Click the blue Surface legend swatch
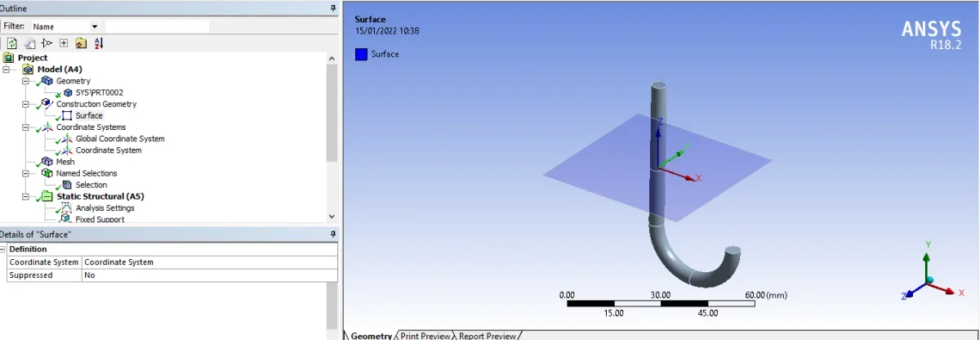Image resolution: width=980 pixels, height=340 pixels. point(361,55)
